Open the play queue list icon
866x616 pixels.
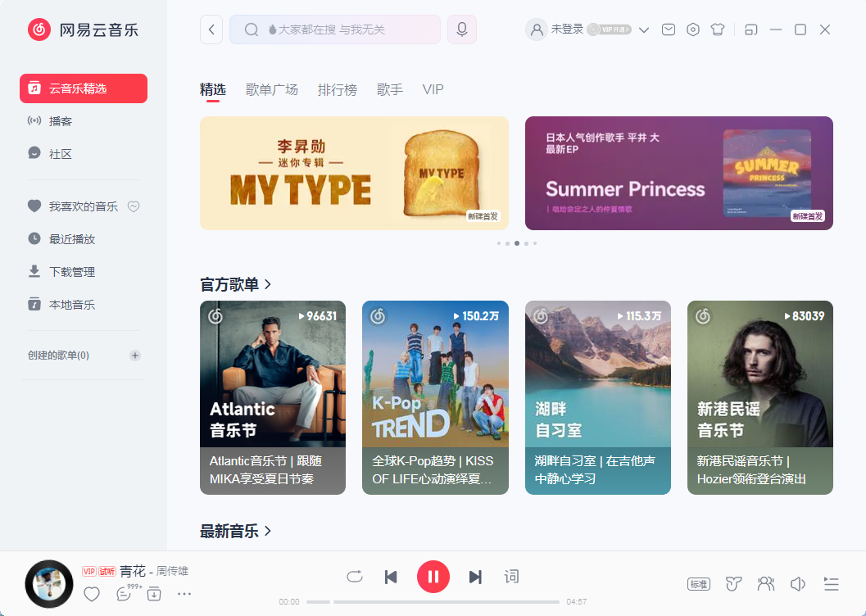coord(832,584)
